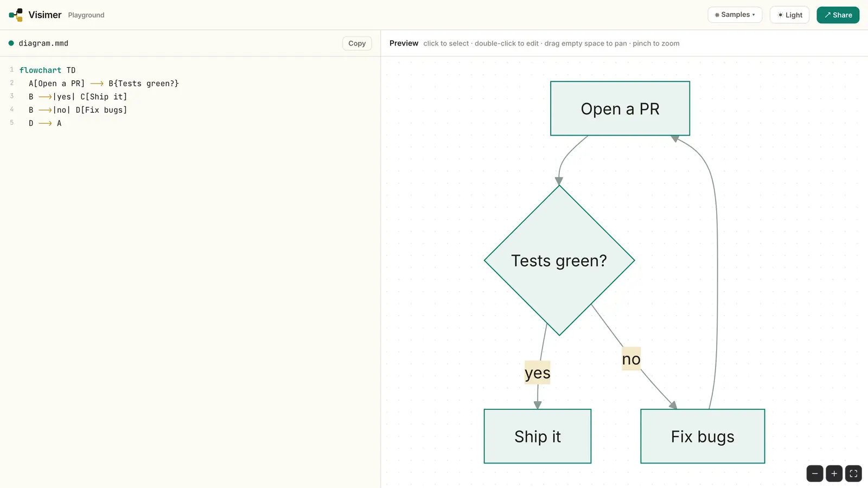Click the 'yes' edge label
This screenshot has height=488, width=868.
click(538, 373)
